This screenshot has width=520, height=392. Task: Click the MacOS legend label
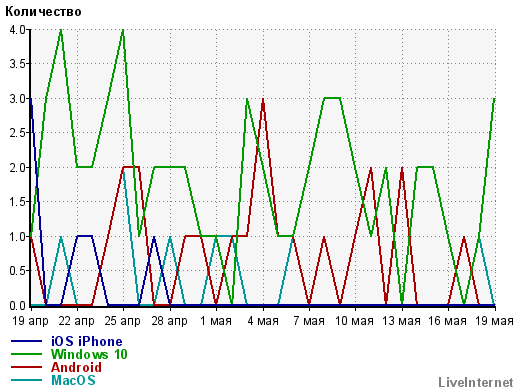click(x=73, y=380)
